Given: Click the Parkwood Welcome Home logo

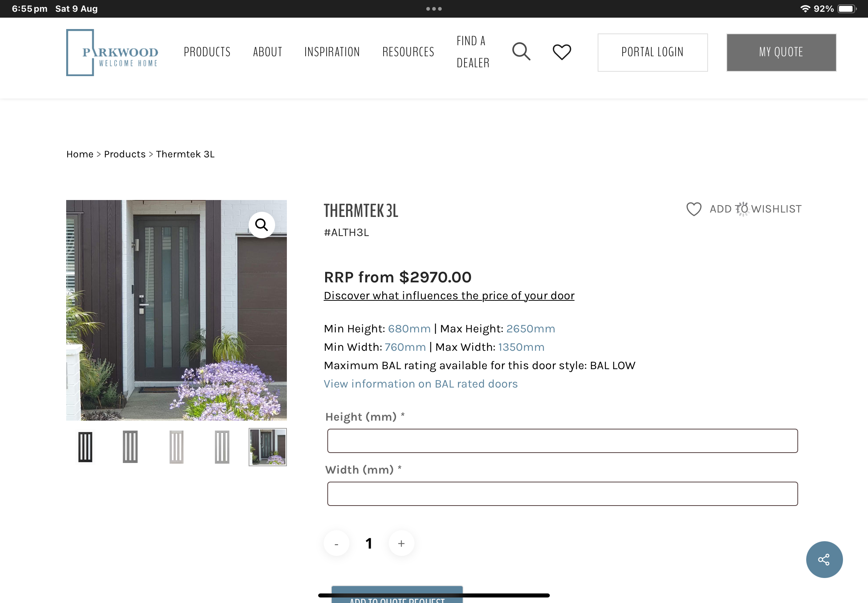Looking at the screenshot, I should 112,53.
